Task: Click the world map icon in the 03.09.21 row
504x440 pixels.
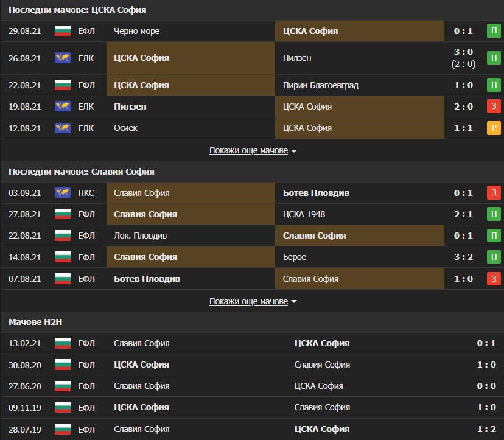Action: coord(63,193)
